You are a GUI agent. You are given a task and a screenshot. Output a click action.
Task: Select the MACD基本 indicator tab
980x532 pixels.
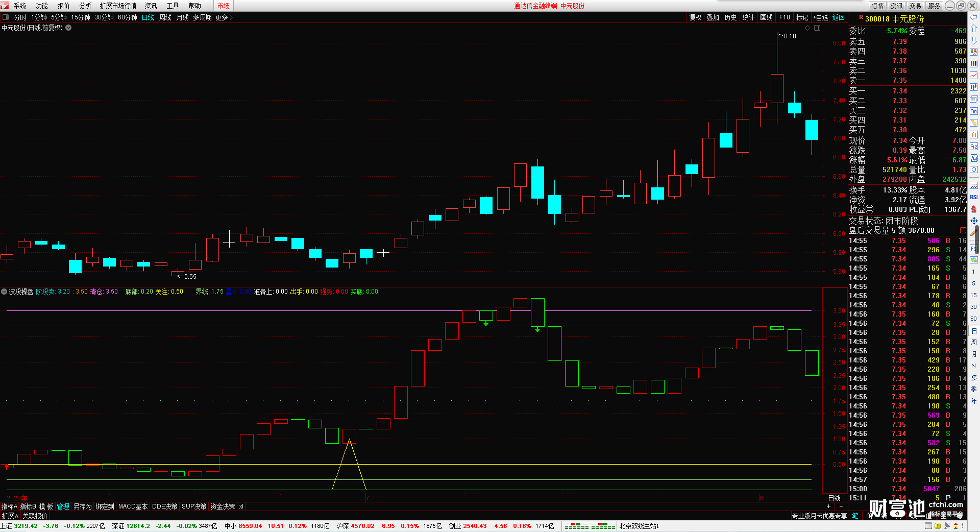point(133,506)
